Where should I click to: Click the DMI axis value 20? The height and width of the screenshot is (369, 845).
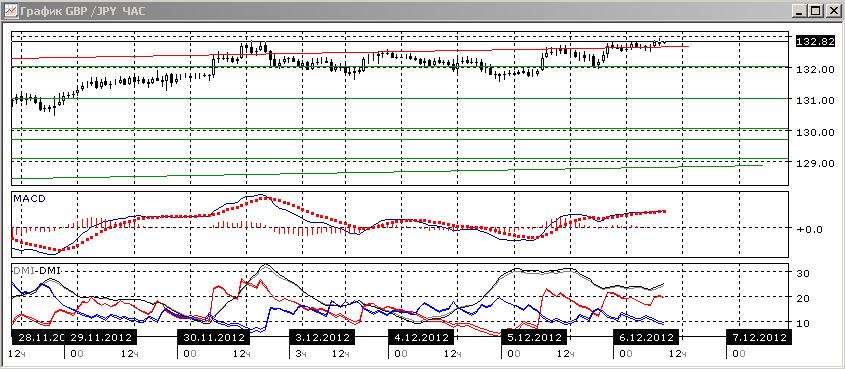pos(804,298)
